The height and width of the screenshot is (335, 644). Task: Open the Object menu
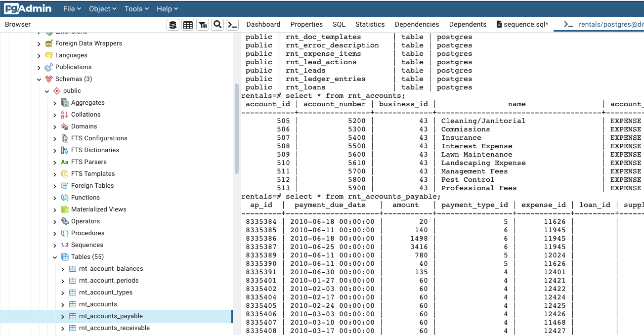coord(102,9)
